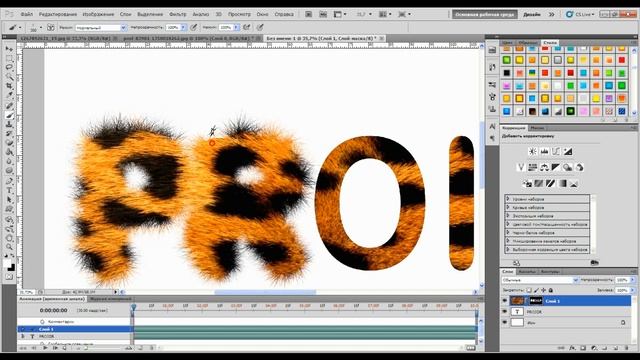Open the brush opacity dropdown arrow
Screen dimensions: 640x360
tap(183, 27)
